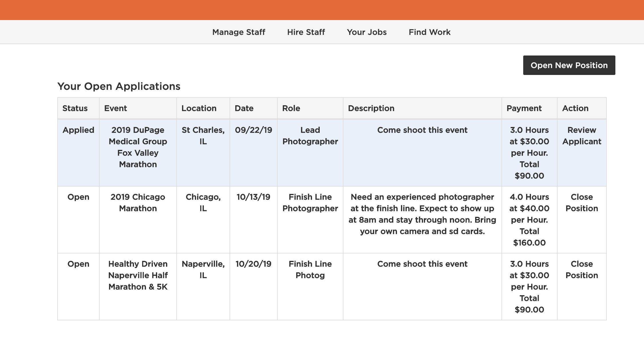Image resolution: width=644 pixels, height=341 pixels.
Task: Open Your Jobs navigation link
Action: coord(366,32)
